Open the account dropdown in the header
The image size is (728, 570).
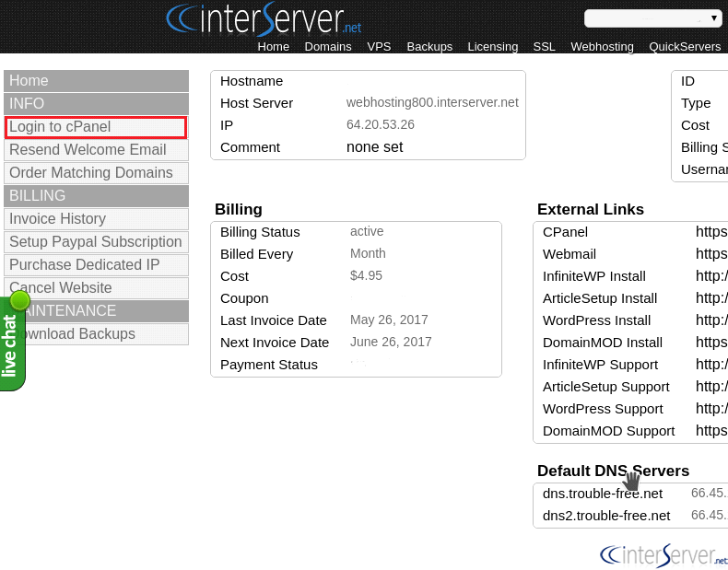652,18
